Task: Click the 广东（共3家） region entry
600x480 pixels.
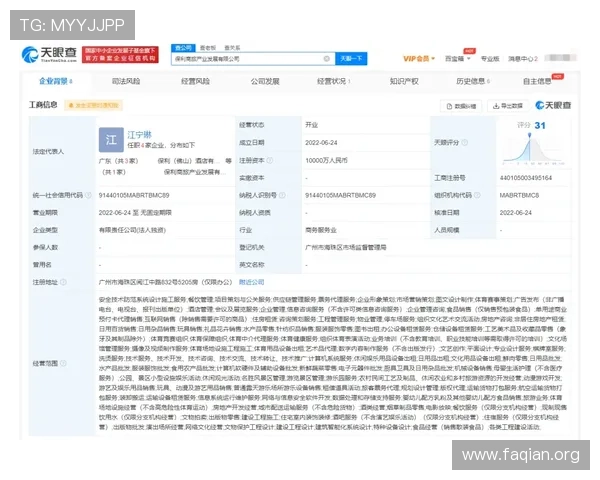Action: pyautogui.click(x=118, y=161)
